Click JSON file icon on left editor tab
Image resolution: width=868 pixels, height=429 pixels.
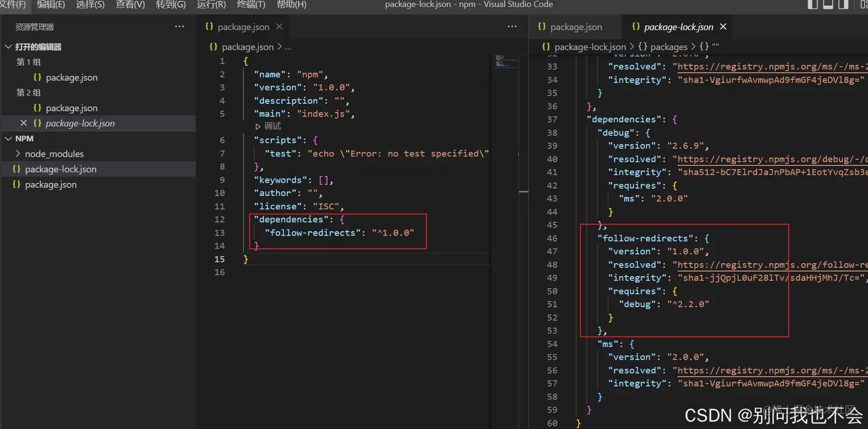click(209, 27)
